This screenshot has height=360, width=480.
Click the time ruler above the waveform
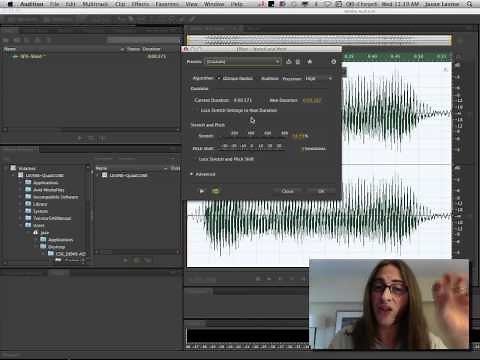[x=397, y=56]
